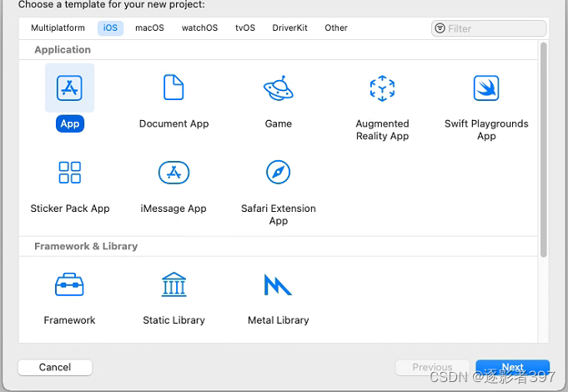Choose the Framework toolbox icon
This screenshot has width=568, height=392.
point(69,284)
